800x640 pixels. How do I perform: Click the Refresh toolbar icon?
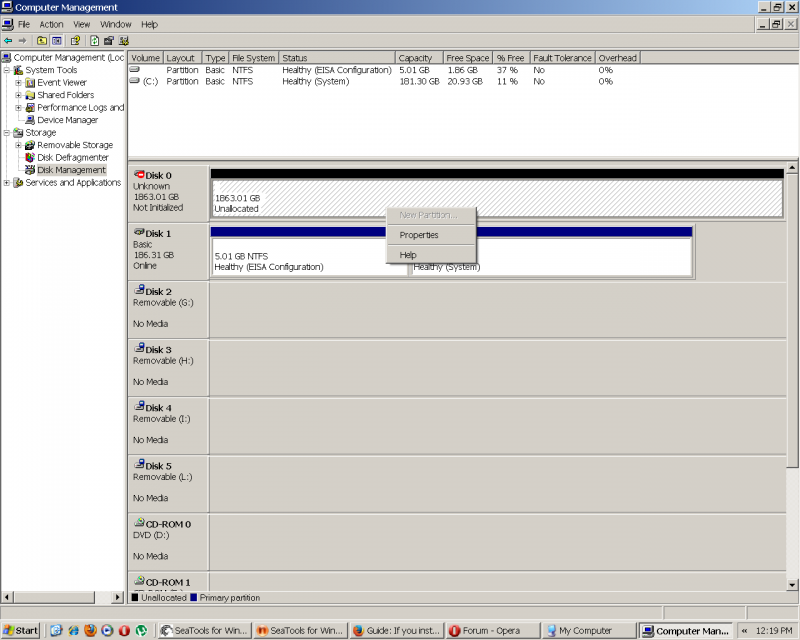94,41
